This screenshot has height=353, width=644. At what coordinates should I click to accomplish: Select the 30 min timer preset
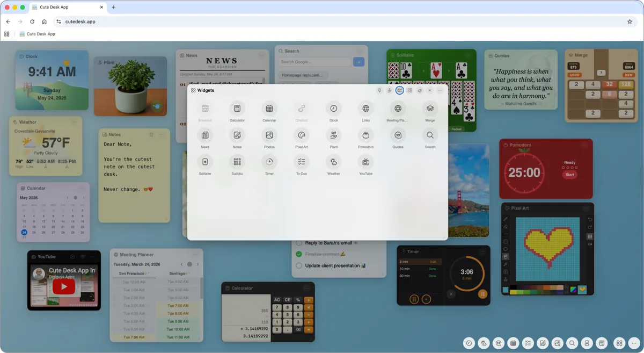(x=420, y=276)
